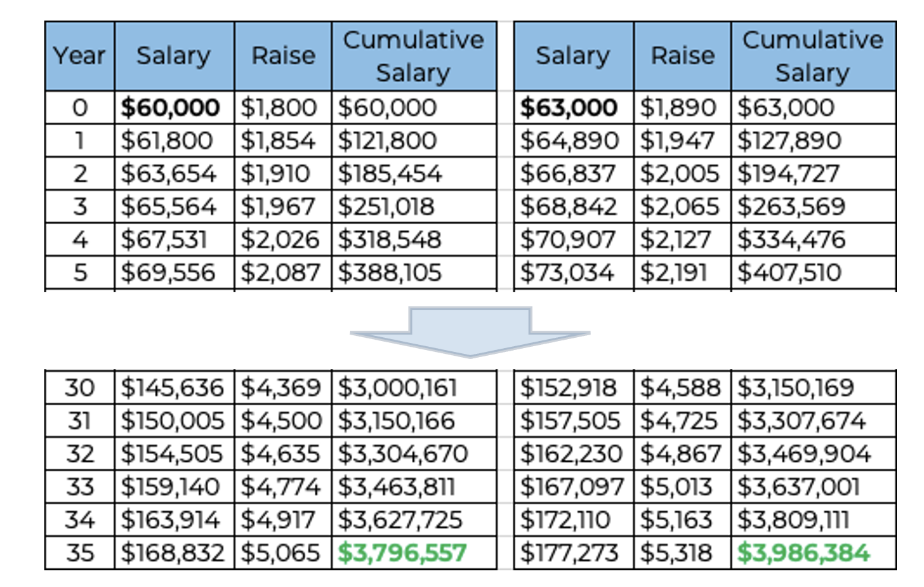Click the green $3,986,384 cumulative total
The image size is (924, 587).
coord(803,553)
